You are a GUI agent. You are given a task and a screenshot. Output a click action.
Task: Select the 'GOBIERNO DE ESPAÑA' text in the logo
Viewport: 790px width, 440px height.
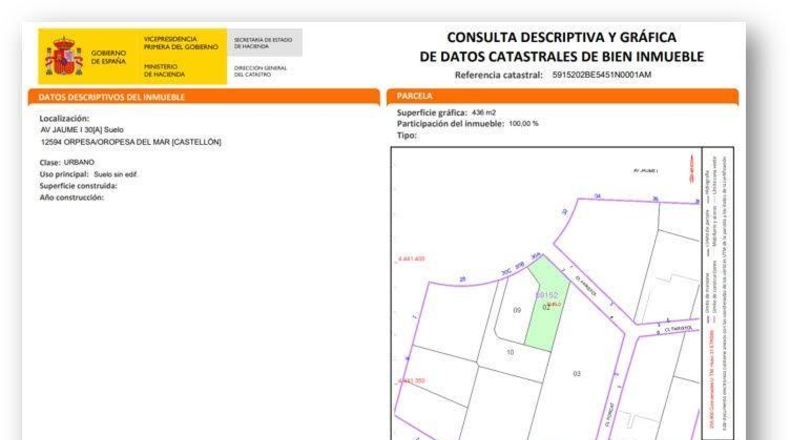click(108, 57)
